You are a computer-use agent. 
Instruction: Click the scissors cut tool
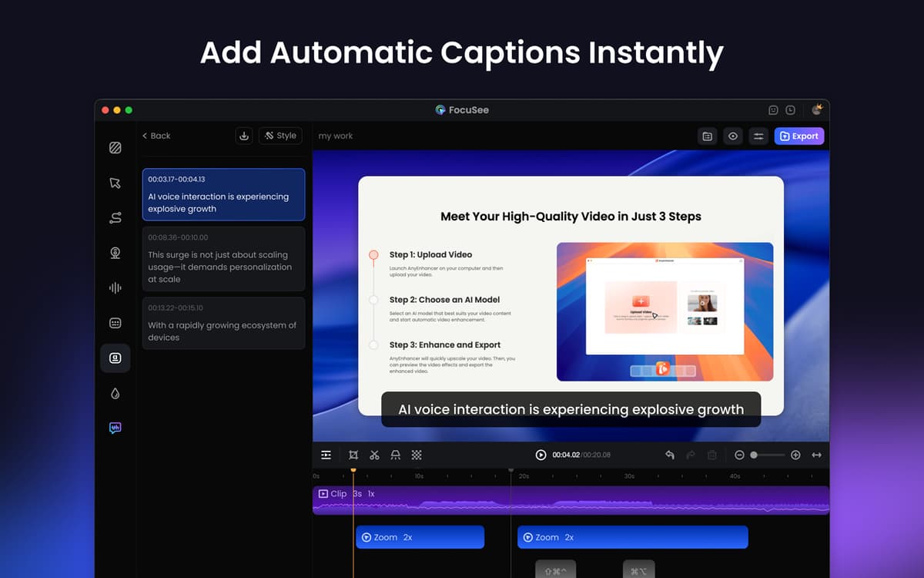(374, 455)
